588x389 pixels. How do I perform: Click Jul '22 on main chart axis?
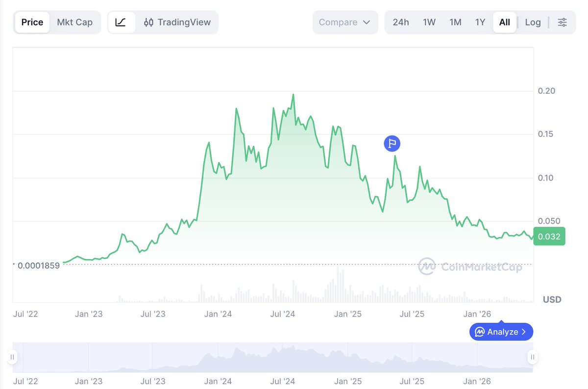pyautogui.click(x=25, y=314)
